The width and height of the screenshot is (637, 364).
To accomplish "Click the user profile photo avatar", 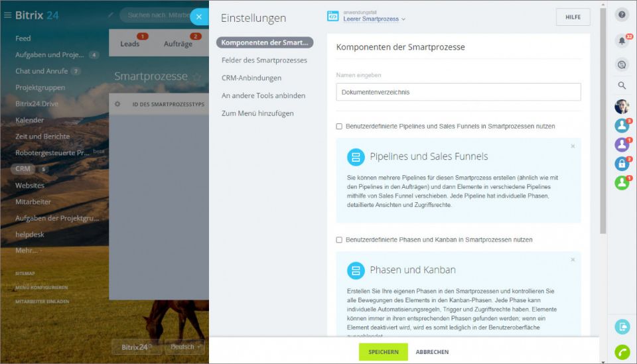I will point(622,107).
